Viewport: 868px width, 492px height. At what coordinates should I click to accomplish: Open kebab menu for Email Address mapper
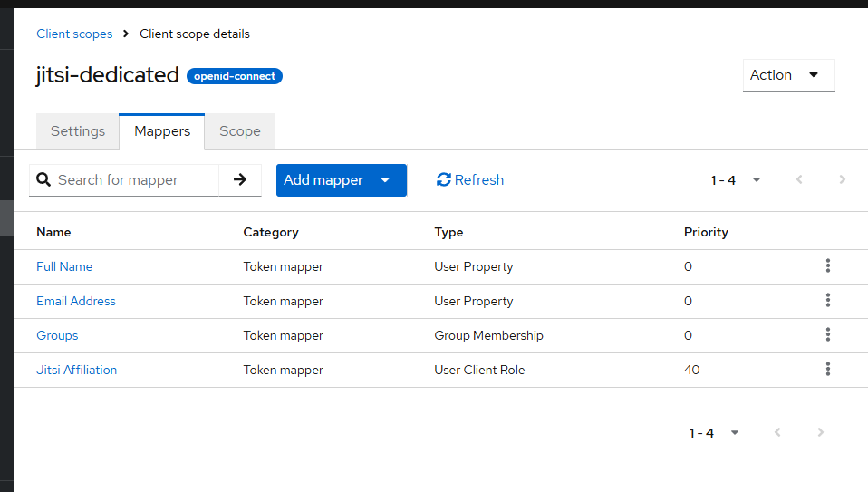[x=828, y=300]
